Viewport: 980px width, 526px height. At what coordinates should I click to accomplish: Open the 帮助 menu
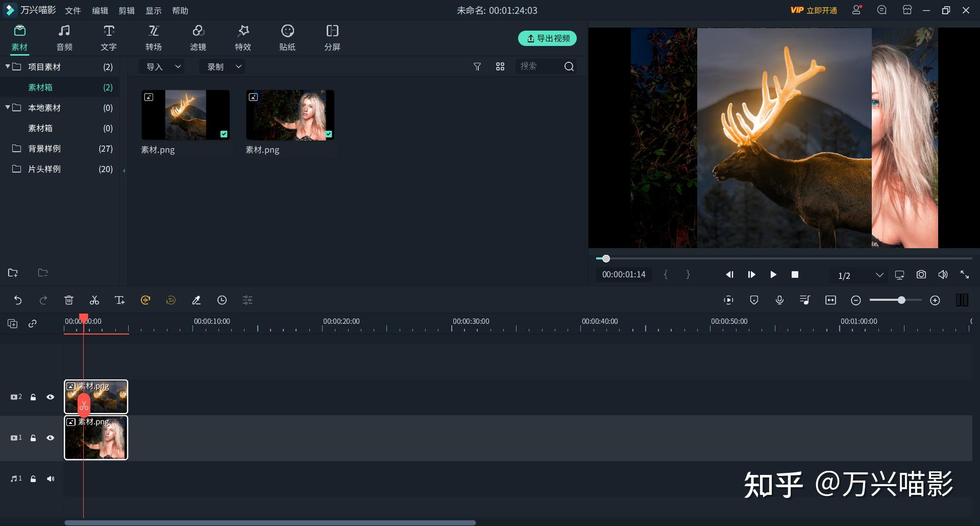point(180,11)
